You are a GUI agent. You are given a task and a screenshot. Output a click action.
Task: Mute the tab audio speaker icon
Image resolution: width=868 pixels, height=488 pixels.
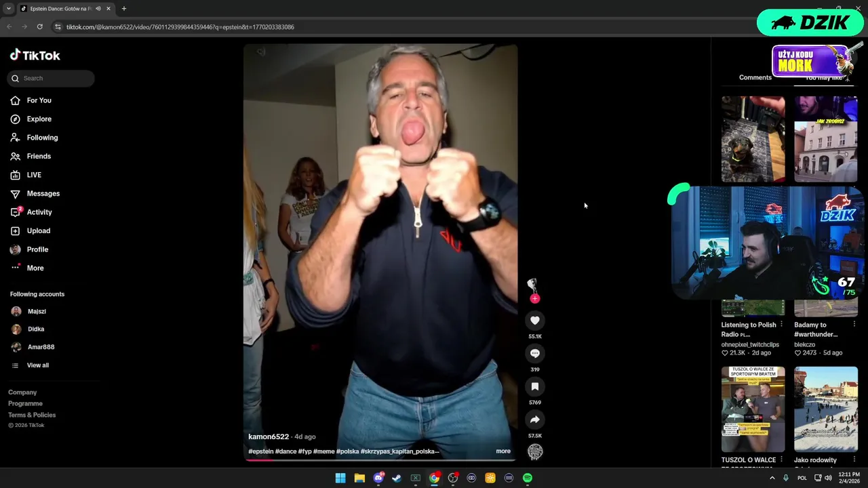[x=98, y=9]
